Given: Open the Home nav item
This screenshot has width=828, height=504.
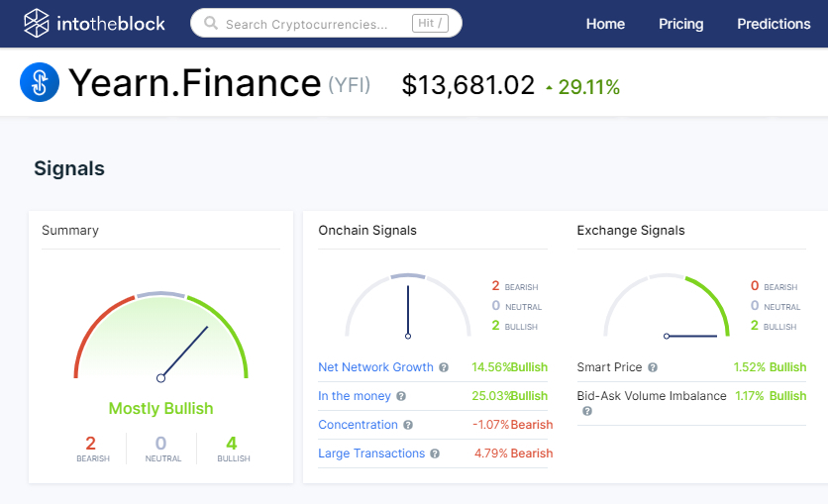Looking at the screenshot, I should click(605, 25).
